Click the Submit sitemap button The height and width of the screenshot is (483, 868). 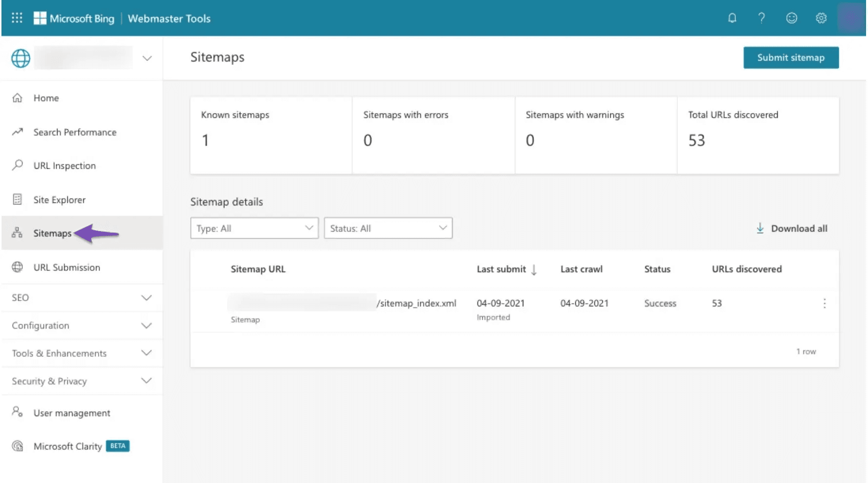[x=790, y=58]
